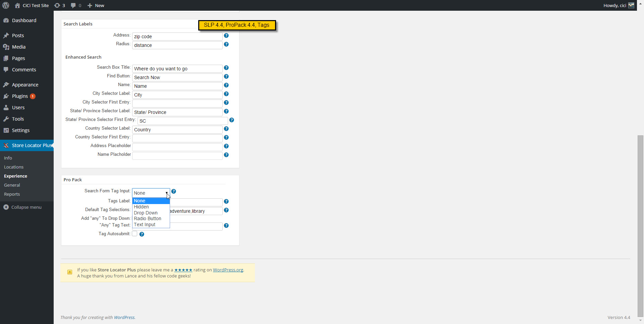Open Locations submenu item
This screenshot has width=644, height=324.
click(14, 167)
